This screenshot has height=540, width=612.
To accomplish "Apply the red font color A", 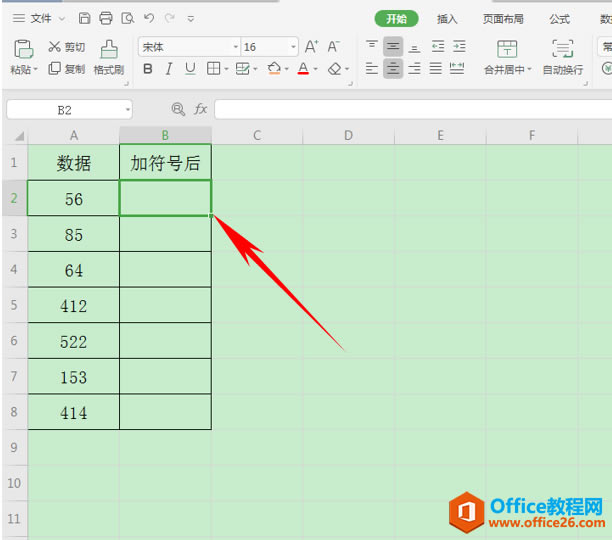I will (x=303, y=69).
